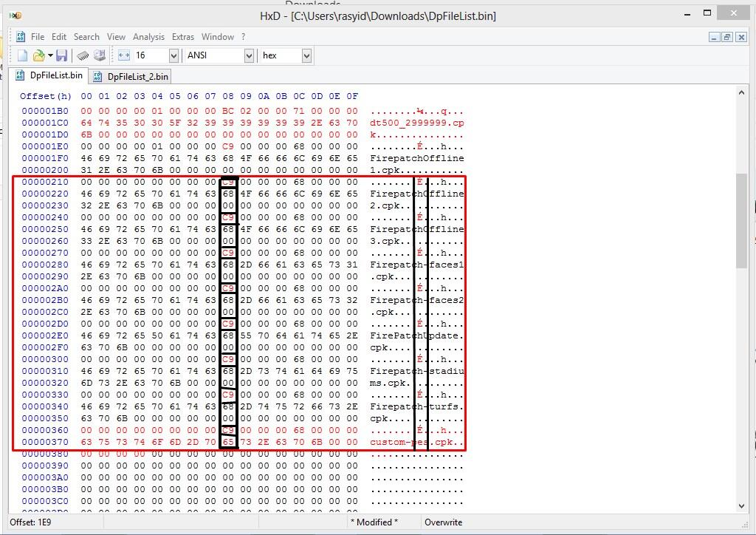Switch to the DpFileList_2.bin tab
Image resolution: width=756 pixels, height=535 pixels.
click(x=131, y=76)
